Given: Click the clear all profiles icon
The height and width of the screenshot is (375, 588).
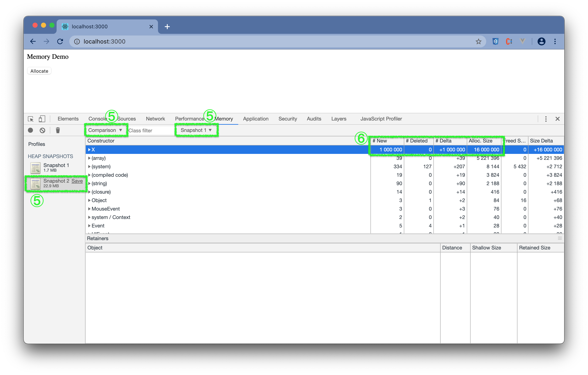Looking at the screenshot, I should click(42, 130).
